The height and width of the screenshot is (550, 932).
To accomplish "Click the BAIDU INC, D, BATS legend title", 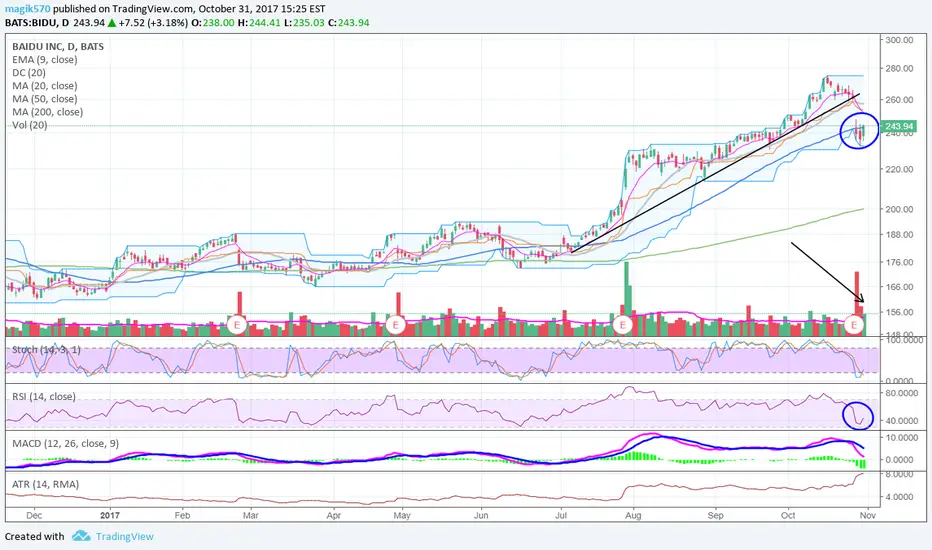I will tap(58, 46).
